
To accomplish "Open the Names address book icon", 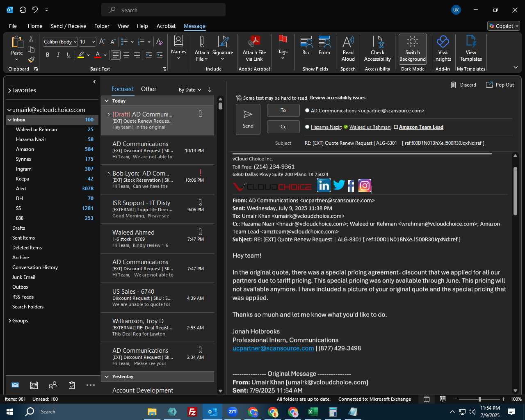I will [x=178, y=41].
